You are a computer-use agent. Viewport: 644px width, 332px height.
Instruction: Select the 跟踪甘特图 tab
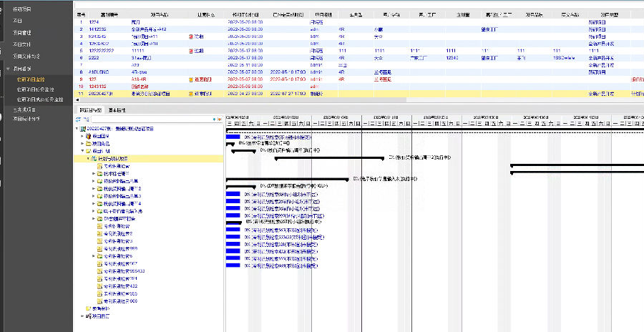[89, 109]
